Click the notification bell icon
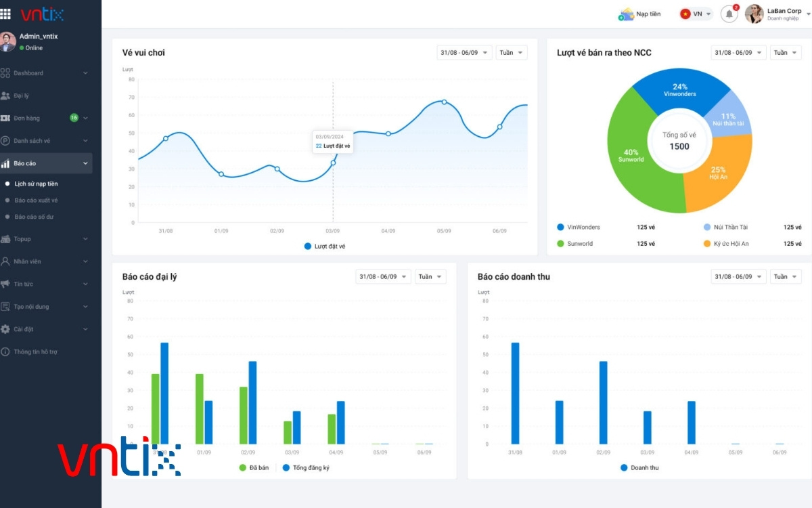The height and width of the screenshot is (508, 812). click(x=729, y=14)
